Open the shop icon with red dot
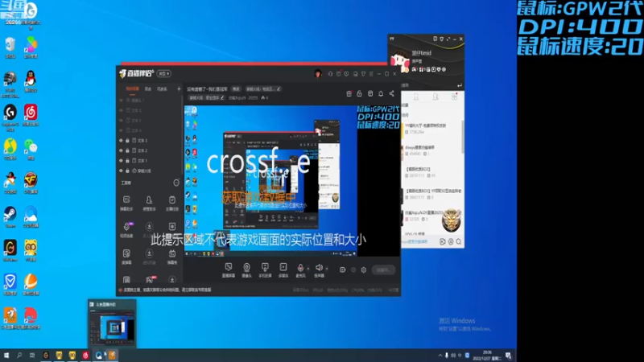This screenshot has width=644, height=362. click(349, 93)
